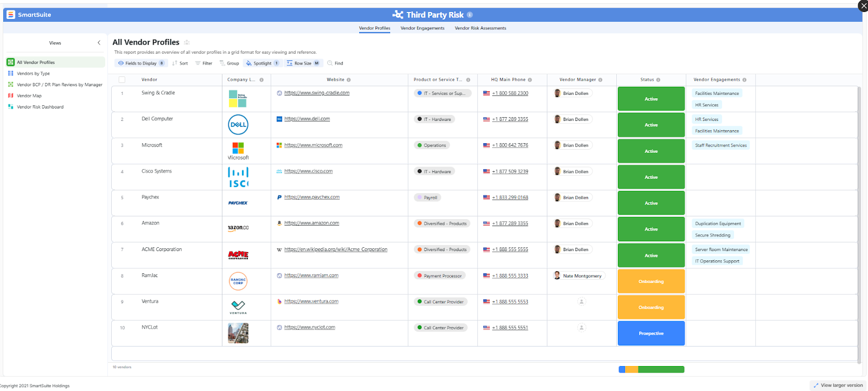Click the Dell company logo thumbnail
The width and height of the screenshot is (868, 391).
click(238, 125)
